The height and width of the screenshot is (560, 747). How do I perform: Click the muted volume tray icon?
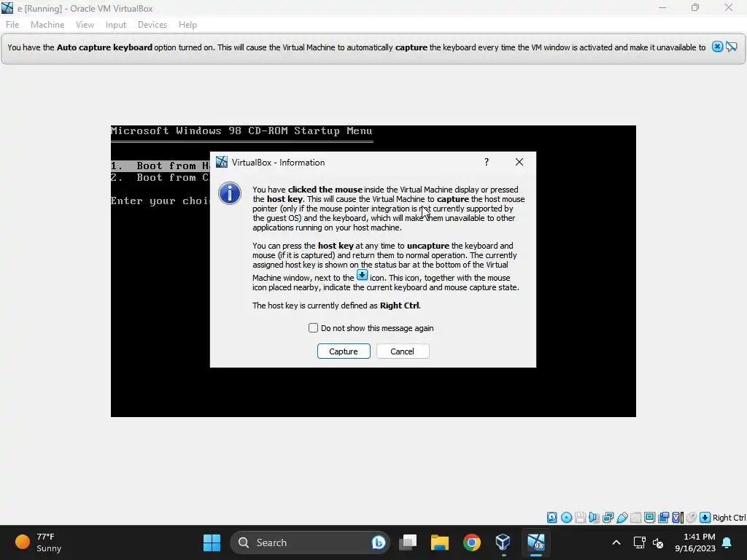658,542
